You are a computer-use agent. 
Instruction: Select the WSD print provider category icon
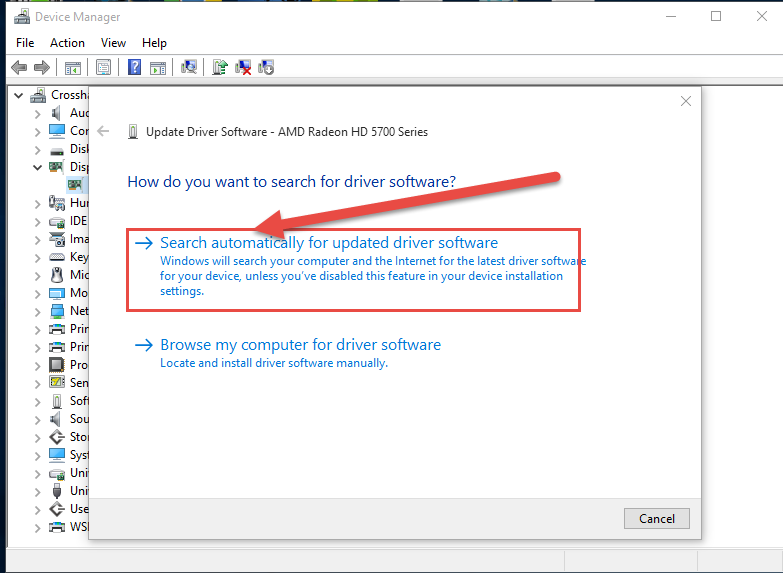tap(57, 527)
